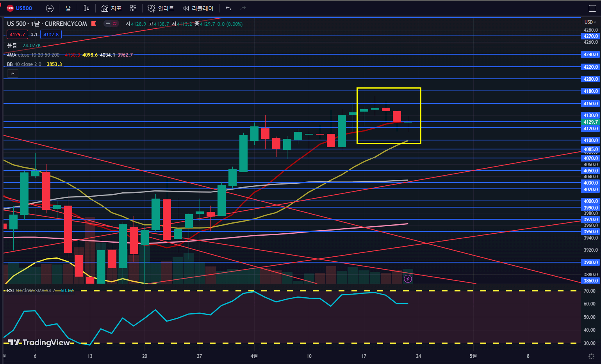The image size is (601, 364).
Task: Collapse the indicator legend arrow
Action: pyautogui.click(x=12, y=73)
